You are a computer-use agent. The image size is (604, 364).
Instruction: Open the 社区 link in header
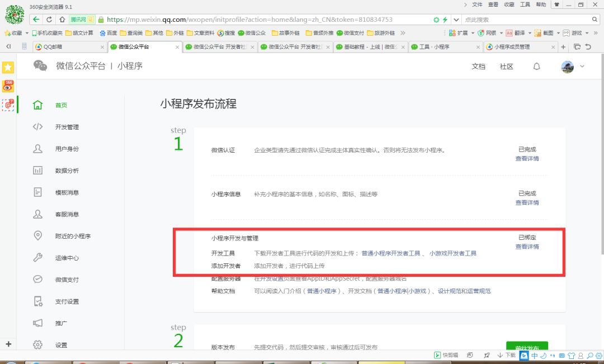507,67
